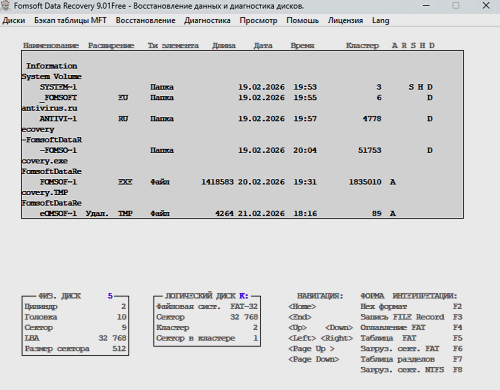Click the Размер сектора 512 row

click(x=75, y=349)
